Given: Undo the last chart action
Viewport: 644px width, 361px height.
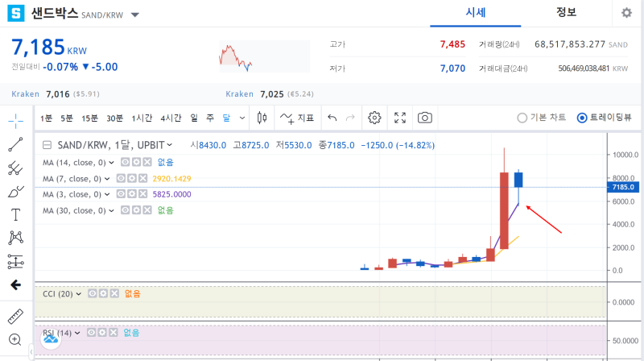Looking at the screenshot, I should 332,118.
